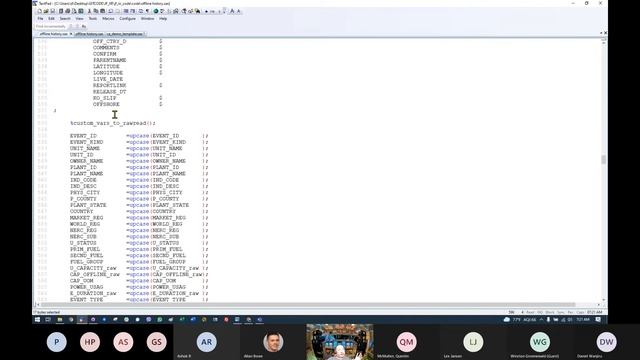The height and width of the screenshot is (360, 640).
Task: Click the CAP_OFFLINE_raw assignment line
Action: [x=139, y=274]
